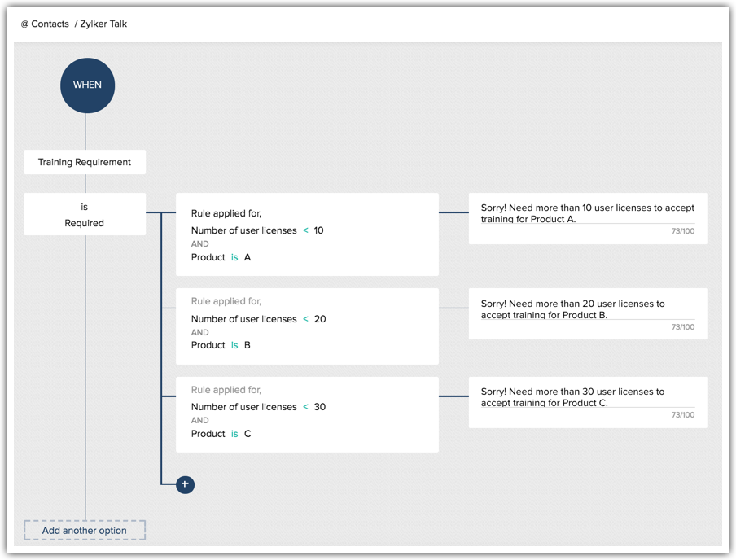This screenshot has width=736, height=560.
Task: Edit the Product C error message field
Action: (587, 397)
